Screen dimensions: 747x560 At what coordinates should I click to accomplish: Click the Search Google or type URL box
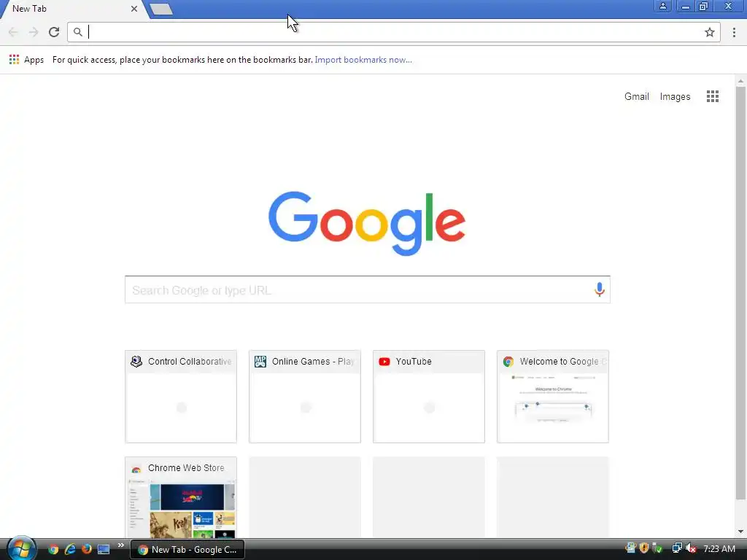click(x=368, y=289)
